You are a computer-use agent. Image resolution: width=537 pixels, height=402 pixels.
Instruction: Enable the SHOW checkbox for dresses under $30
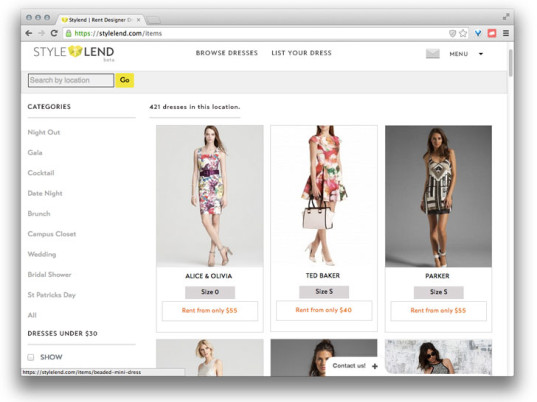(31, 357)
